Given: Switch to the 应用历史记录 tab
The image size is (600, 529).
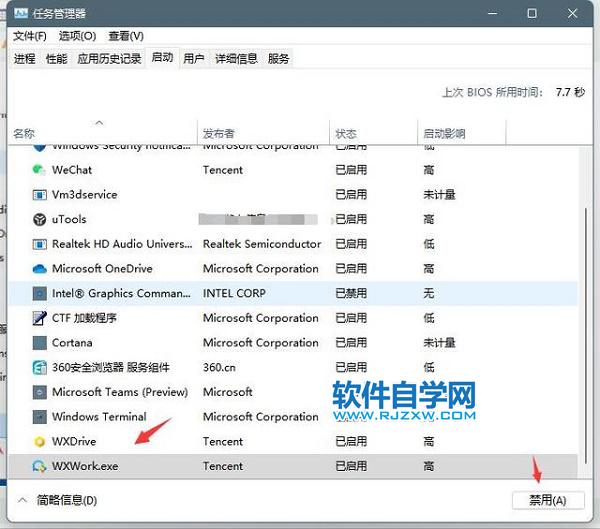Looking at the screenshot, I should [109, 59].
